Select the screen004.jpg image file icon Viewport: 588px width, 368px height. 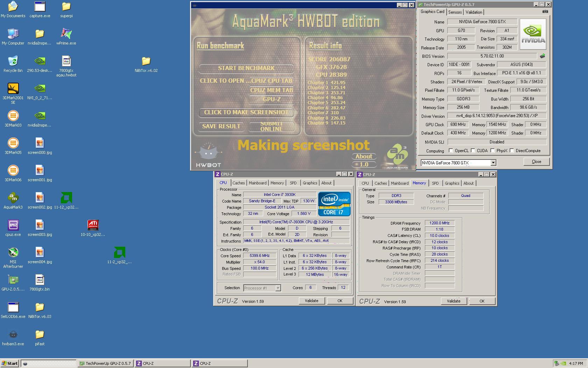pyautogui.click(x=40, y=255)
